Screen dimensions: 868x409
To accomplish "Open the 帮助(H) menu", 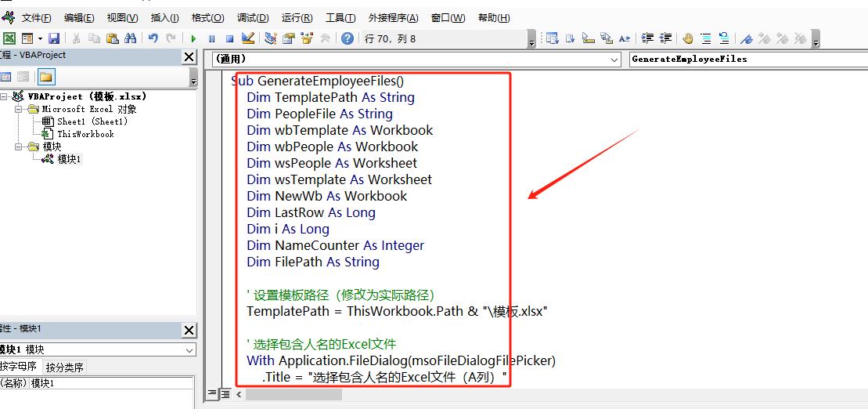I will click(494, 18).
